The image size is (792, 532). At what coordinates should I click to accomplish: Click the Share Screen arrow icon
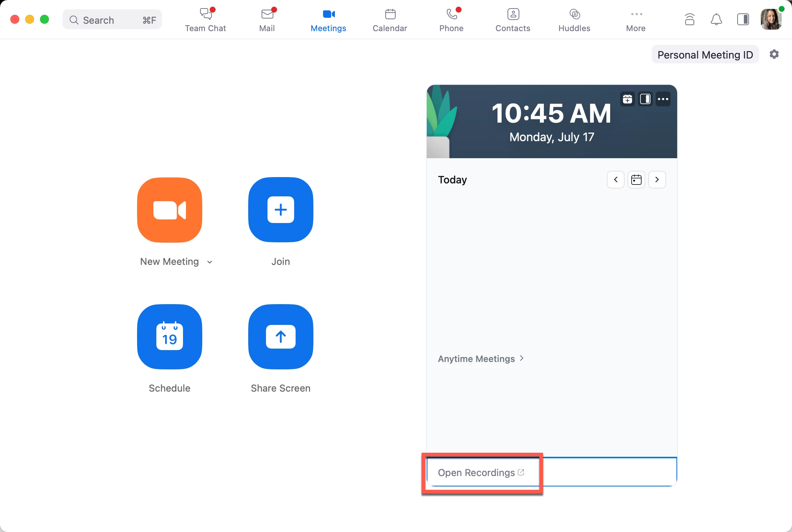point(280,336)
